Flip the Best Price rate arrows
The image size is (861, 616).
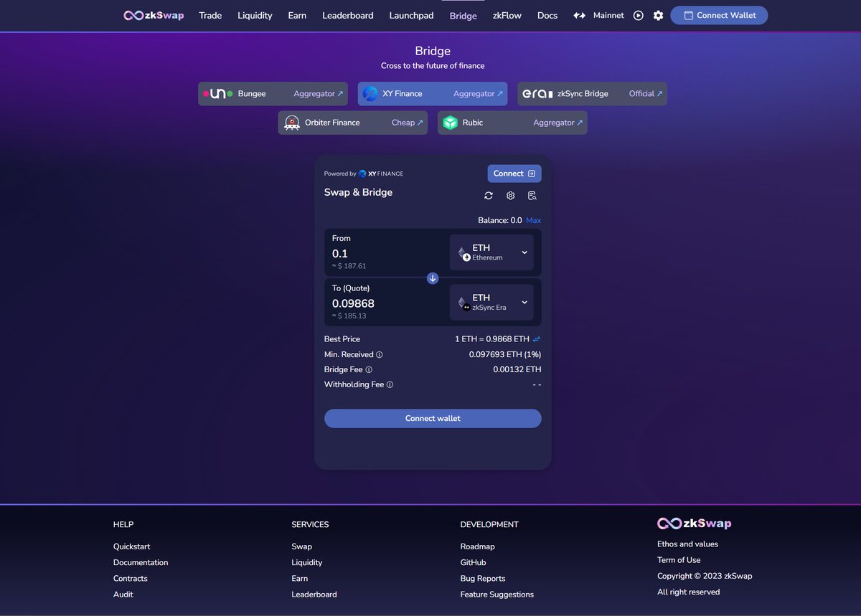pos(537,339)
